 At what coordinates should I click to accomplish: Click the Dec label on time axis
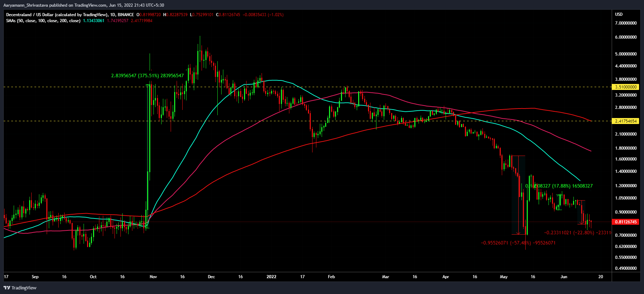click(x=211, y=277)
